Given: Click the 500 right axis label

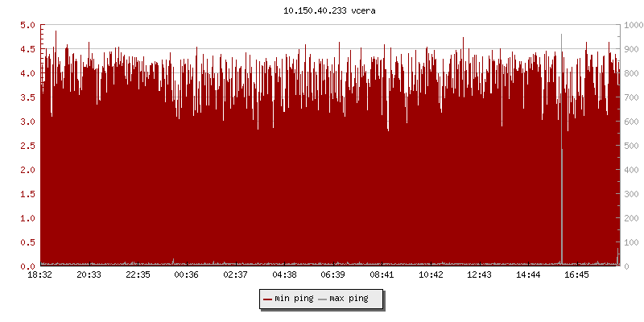Looking at the screenshot, I should tap(630, 146).
